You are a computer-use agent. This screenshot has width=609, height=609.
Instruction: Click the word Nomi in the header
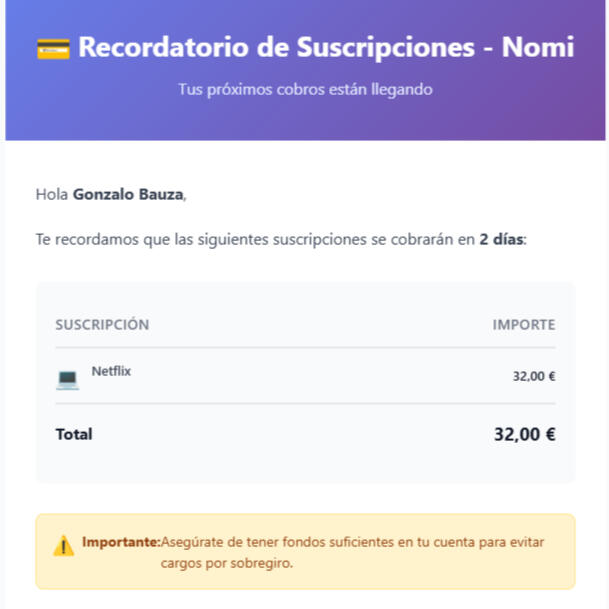[x=538, y=47]
